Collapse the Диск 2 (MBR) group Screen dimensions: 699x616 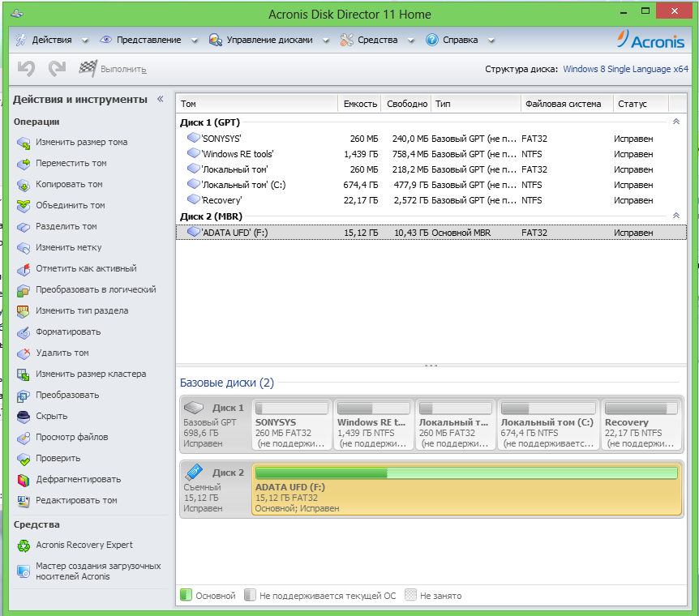[x=676, y=216]
